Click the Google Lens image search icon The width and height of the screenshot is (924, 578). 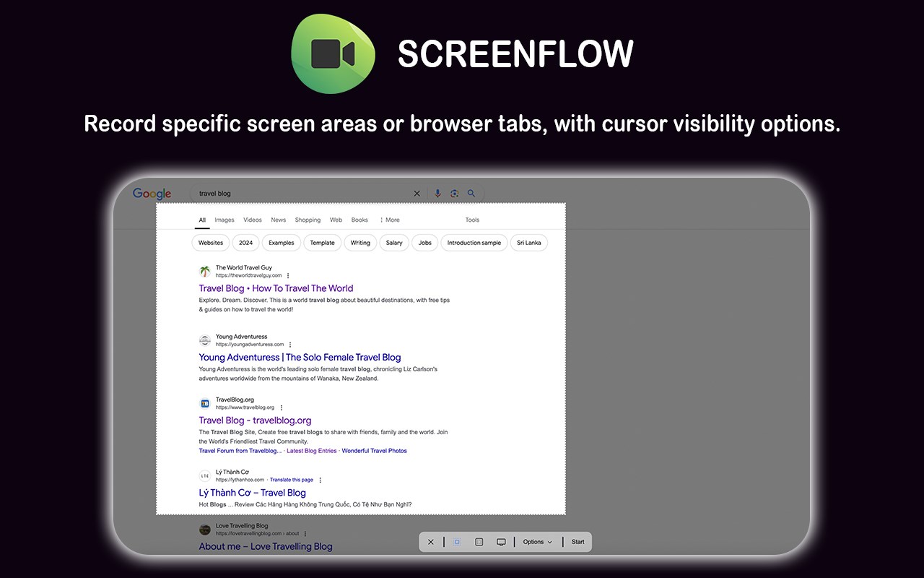[x=455, y=194]
